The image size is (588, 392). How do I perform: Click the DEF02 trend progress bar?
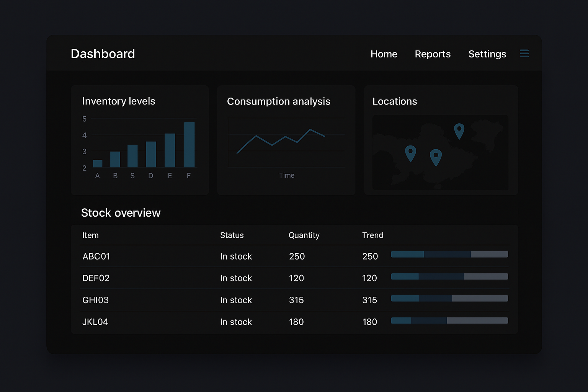(x=449, y=276)
